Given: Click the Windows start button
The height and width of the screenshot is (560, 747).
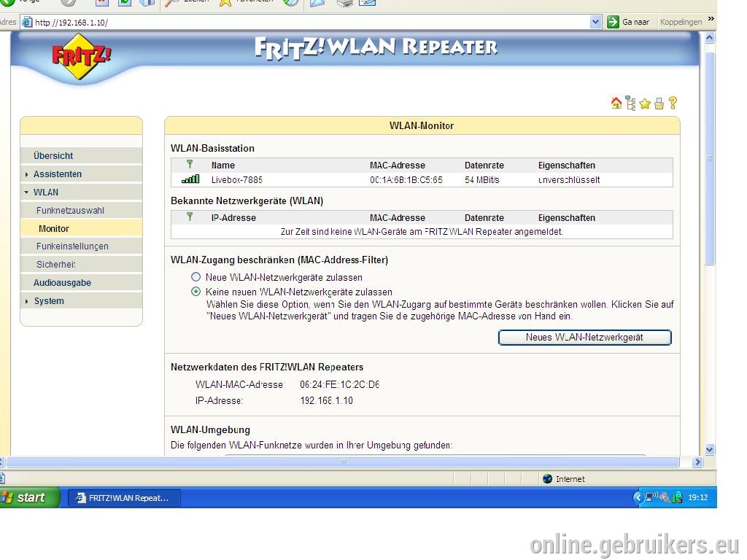Looking at the screenshot, I should 29,497.
